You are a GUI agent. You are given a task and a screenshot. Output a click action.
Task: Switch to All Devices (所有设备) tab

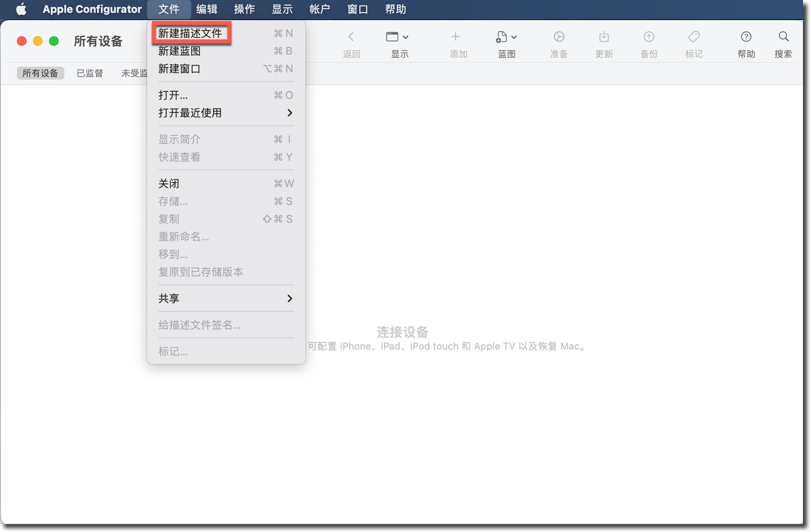tap(40, 73)
